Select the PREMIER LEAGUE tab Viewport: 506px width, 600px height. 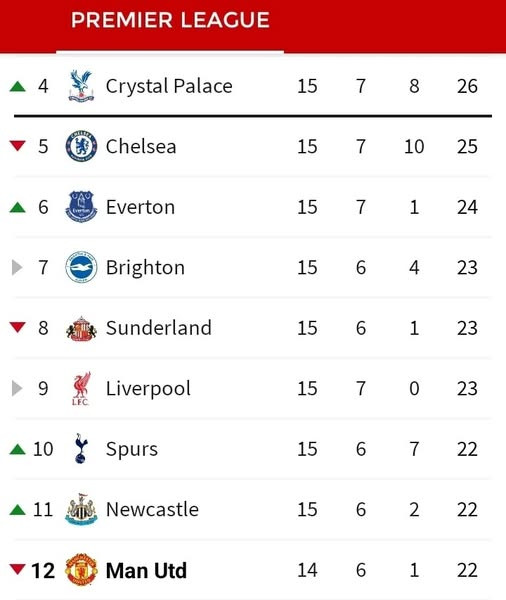[170, 20]
